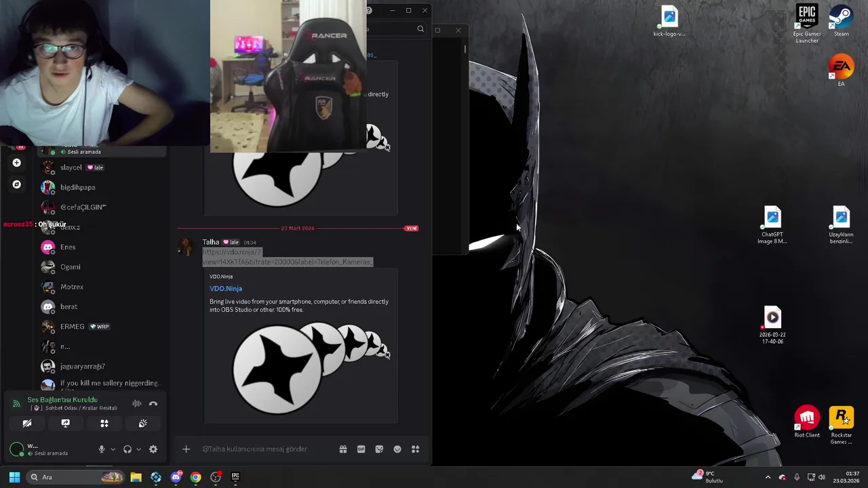Focus the message field to Talha

point(266,449)
